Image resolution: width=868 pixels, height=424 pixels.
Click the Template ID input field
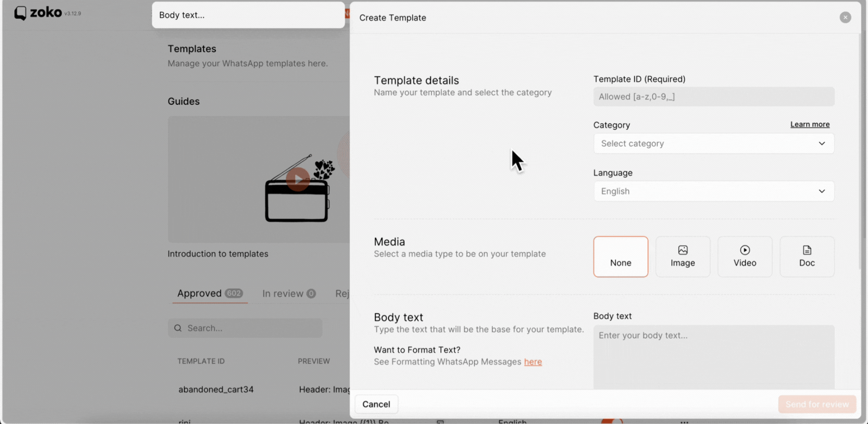point(713,96)
